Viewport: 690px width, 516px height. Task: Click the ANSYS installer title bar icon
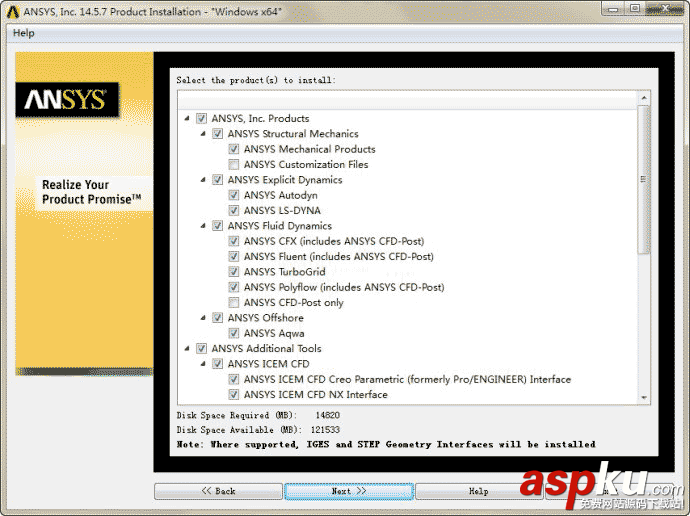(x=13, y=12)
